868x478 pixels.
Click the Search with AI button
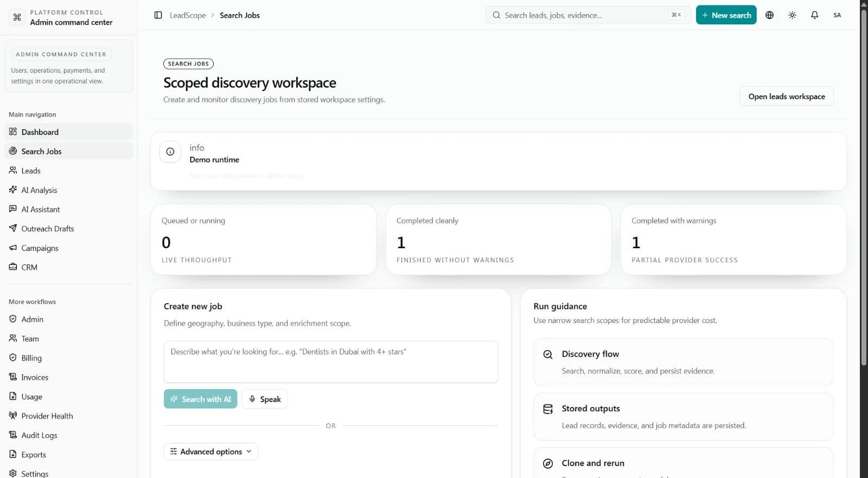tap(200, 399)
